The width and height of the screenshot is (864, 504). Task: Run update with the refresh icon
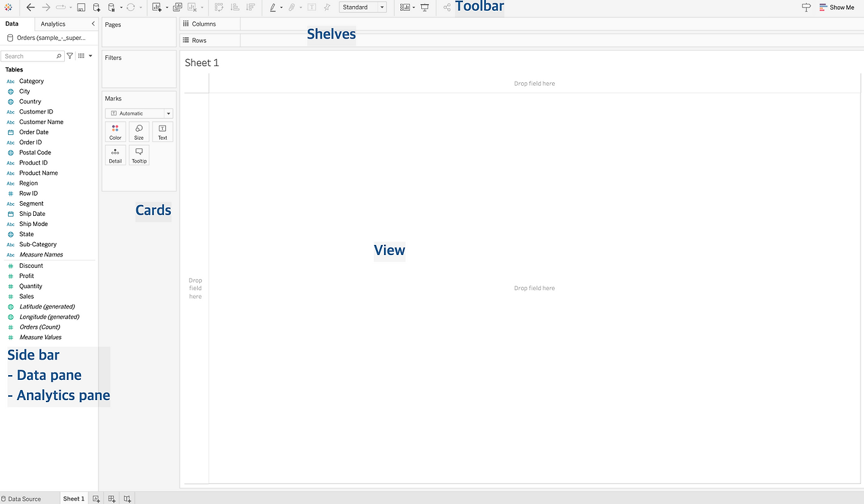point(131,7)
